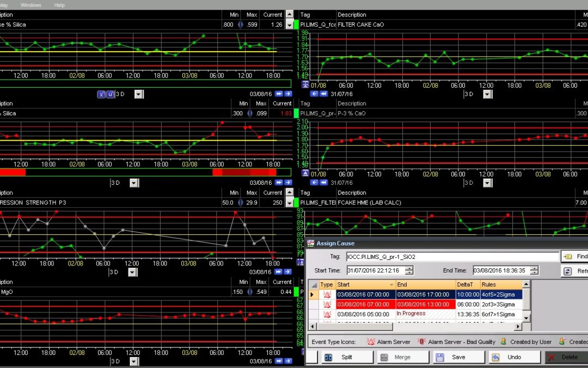Click the next arrow icon under Compression Strength chart
Image resolution: width=588 pixels, height=368 pixels.
tap(288, 272)
